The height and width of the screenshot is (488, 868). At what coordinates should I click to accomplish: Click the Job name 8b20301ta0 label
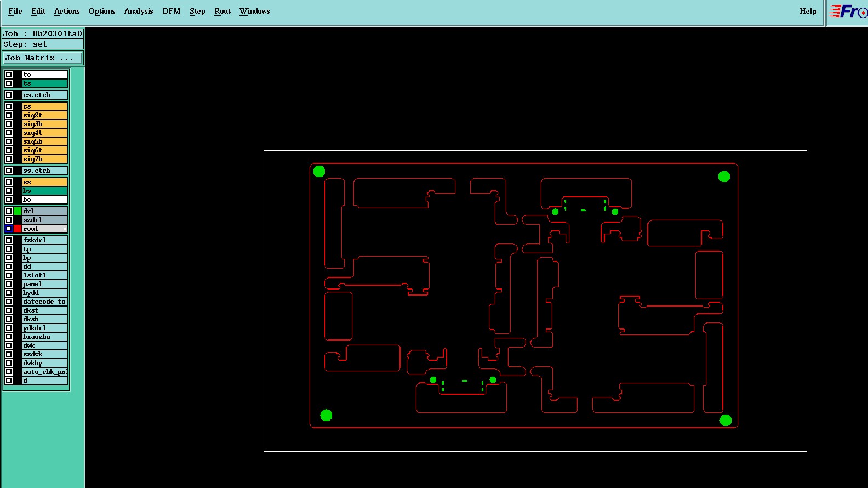click(43, 33)
